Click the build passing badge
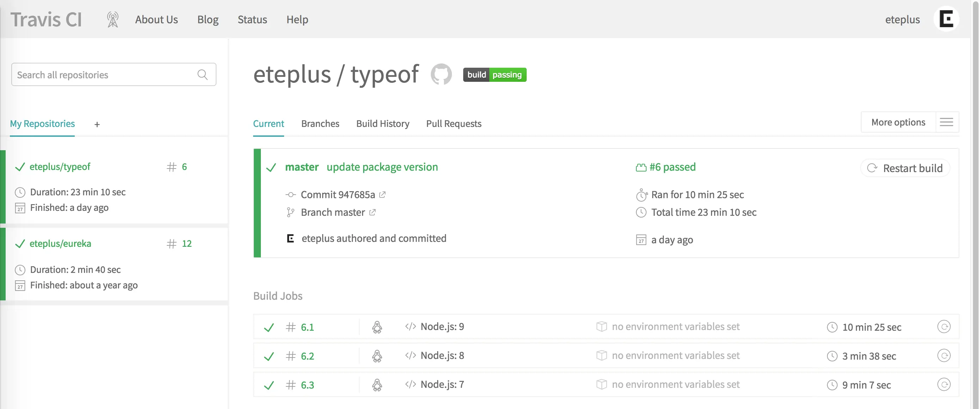 click(494, 74)
